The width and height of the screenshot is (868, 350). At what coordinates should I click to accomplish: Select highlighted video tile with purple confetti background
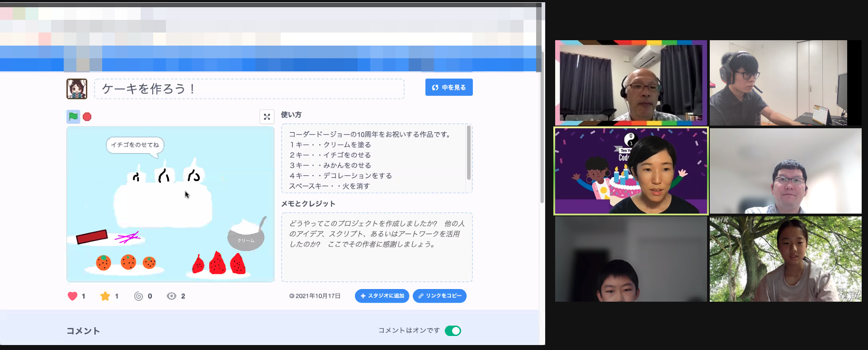pyautogui.click(x=631, y=171)
